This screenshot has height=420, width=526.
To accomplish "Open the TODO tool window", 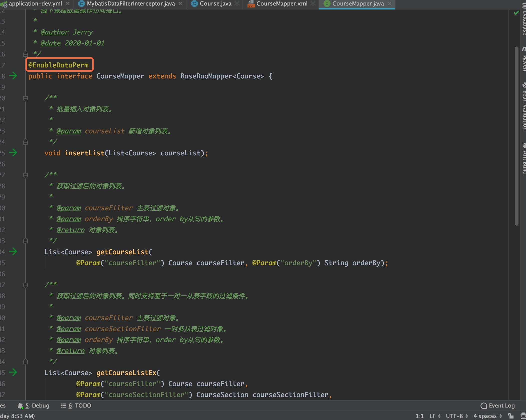I will coord(76,406).
